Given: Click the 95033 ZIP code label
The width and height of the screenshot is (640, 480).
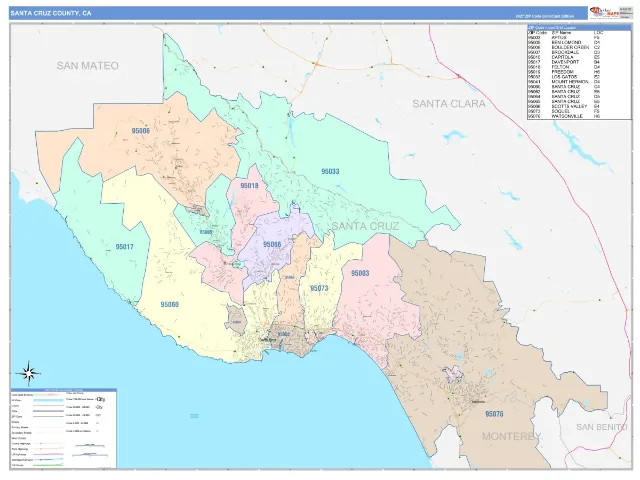Looking at the screenshot, I should click(x=330, y=171).
